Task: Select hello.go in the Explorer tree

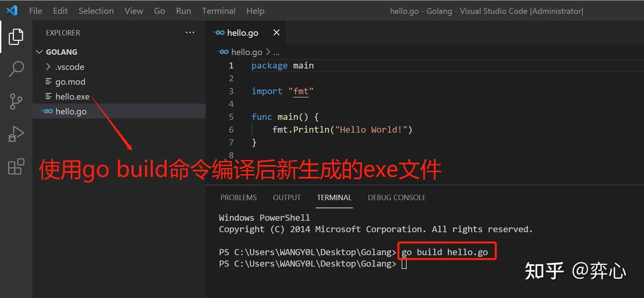Action: point(119,111)
